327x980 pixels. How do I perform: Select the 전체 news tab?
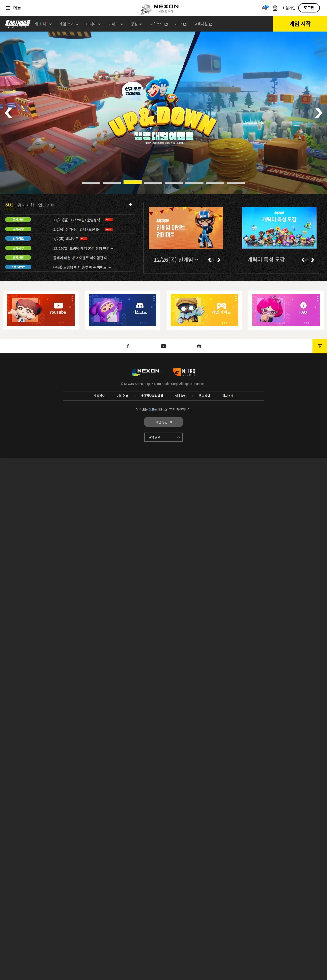coord(9,205)
